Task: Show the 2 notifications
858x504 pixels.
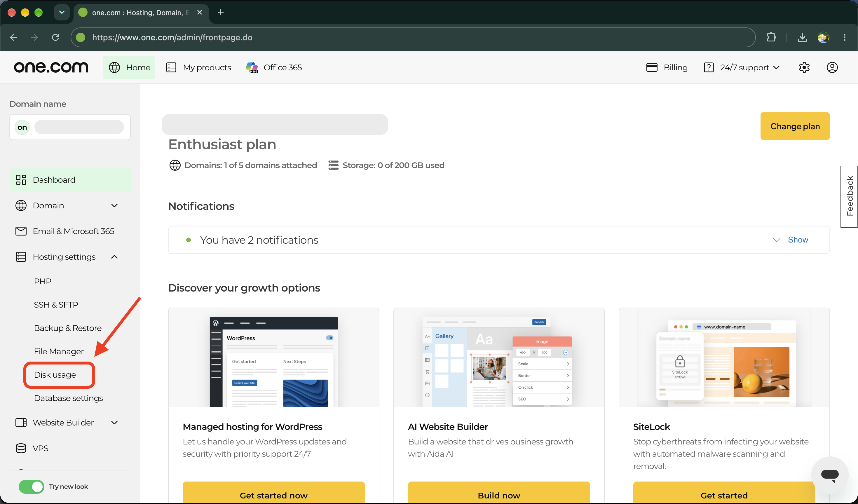Action: point(790,240)
